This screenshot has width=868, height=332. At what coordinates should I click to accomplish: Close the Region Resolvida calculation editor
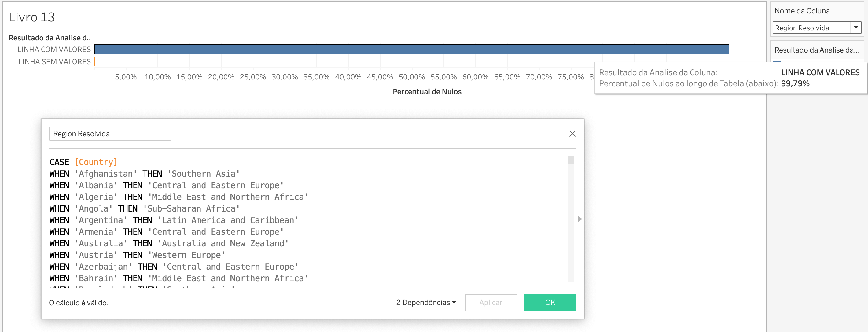[572, 134]
